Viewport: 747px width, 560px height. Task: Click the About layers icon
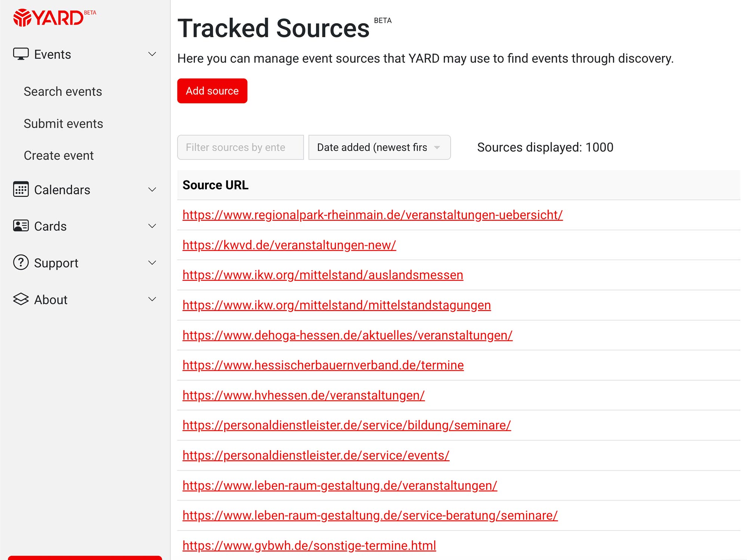pyautogui.click(x=21, y=299)
